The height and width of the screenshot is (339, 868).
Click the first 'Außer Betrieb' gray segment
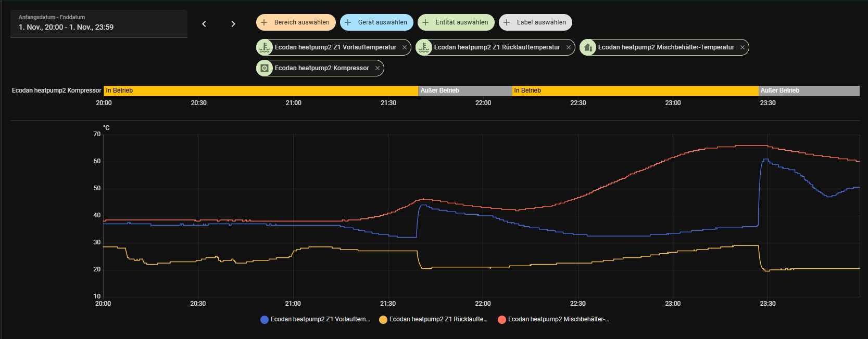[465, 90]
